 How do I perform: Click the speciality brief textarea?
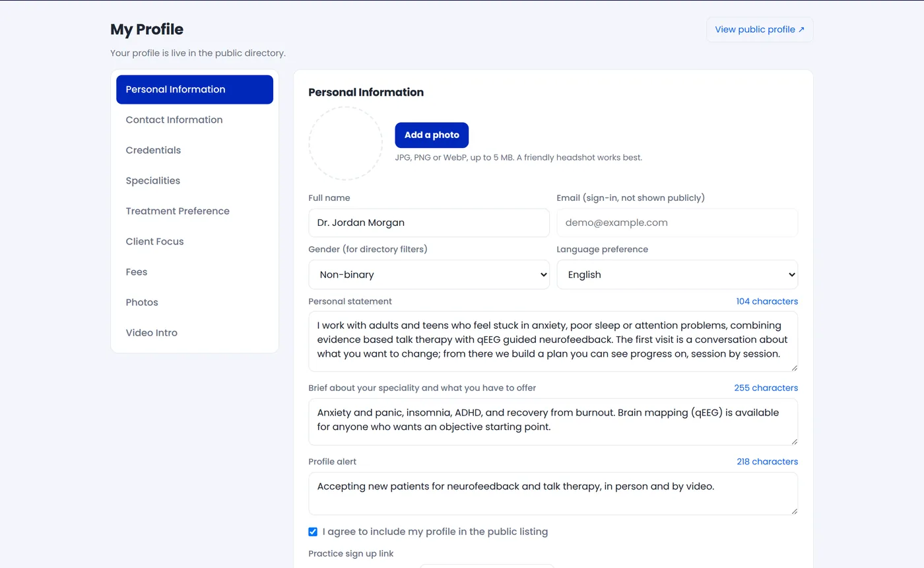click(553, 421)
